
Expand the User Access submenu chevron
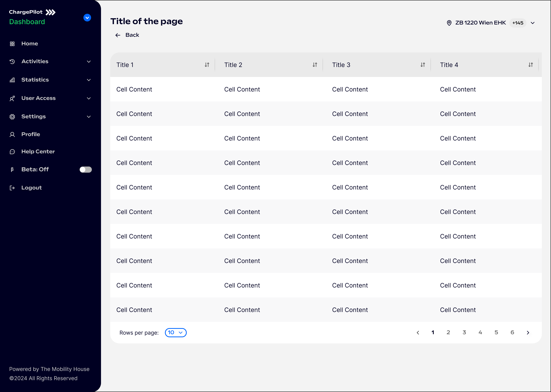(x=89, y=98)
